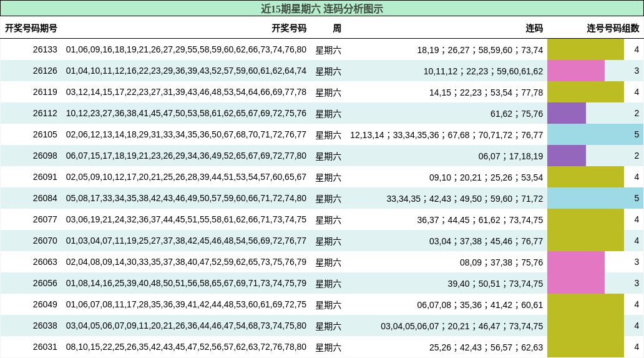This screenshot has width=644, height=358.
Task: Click the light blue bar in row 26105
Action: (x=595, y=134)
